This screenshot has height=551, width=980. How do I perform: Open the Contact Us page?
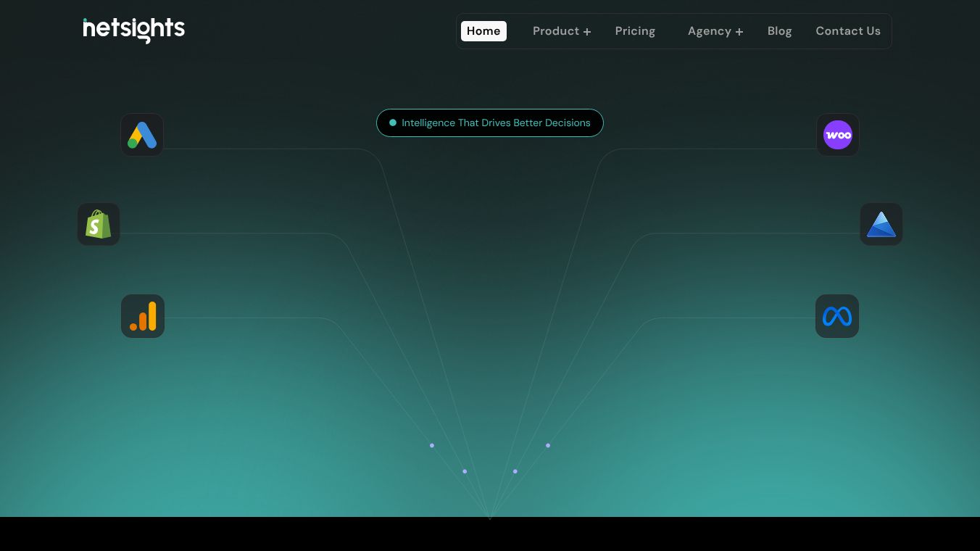(848, 31)
